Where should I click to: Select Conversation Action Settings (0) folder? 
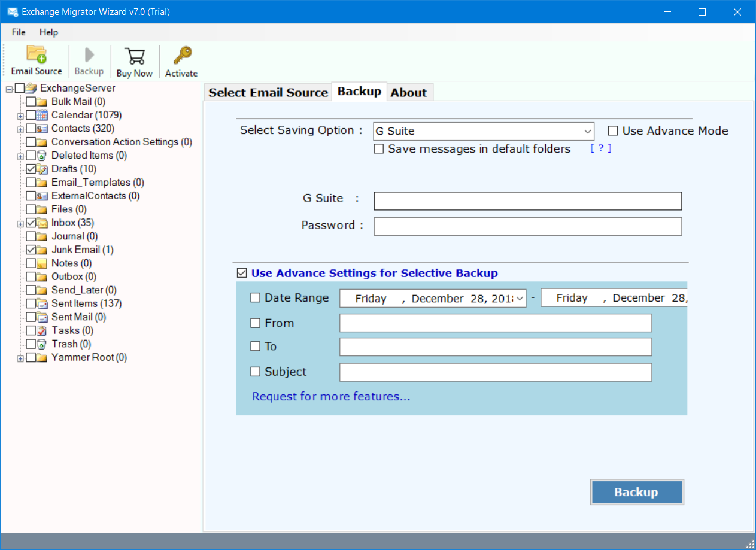point(122,142)
